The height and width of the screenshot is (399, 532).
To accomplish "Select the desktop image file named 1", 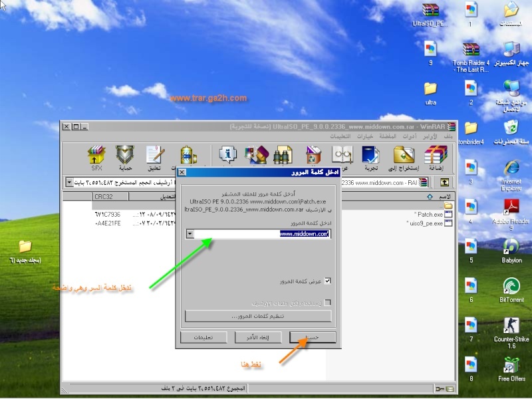I will 471,15.
